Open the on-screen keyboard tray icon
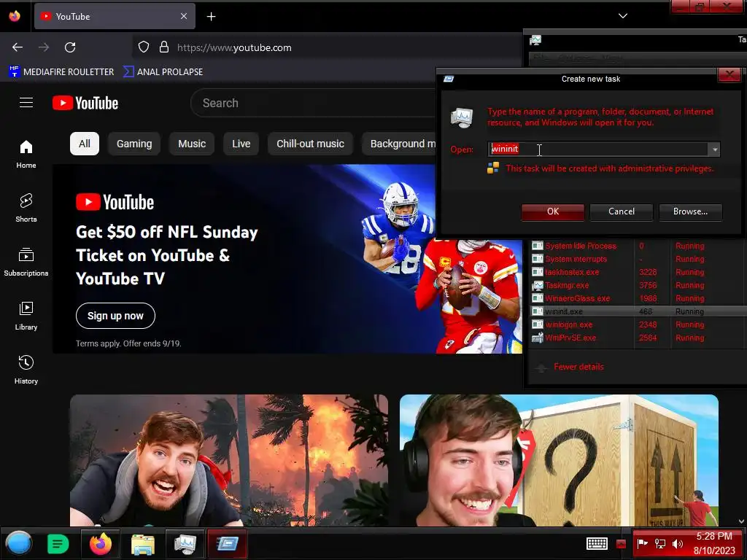747x560 pixels. point(597,543)
